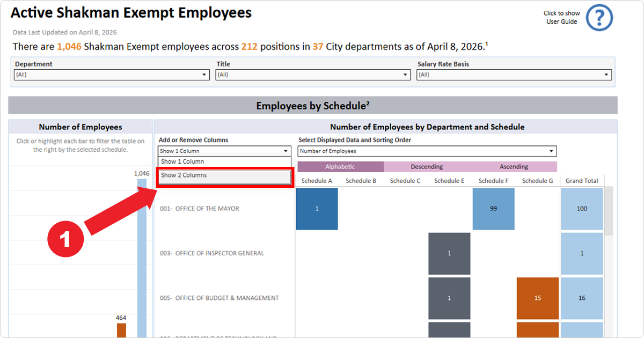Click the Employees by Schedule section header
Viewport: 644px width, 338px height.
click(313, 106)
